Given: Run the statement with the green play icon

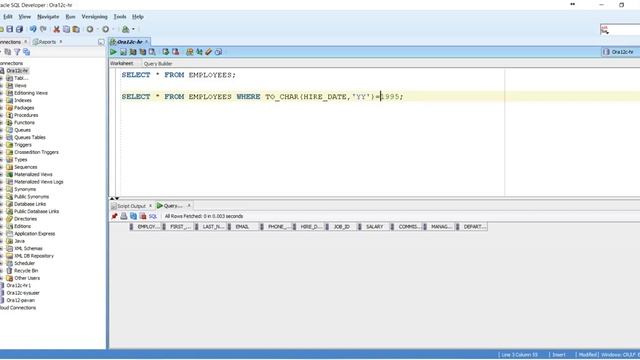Looking at the screenshot, I should point(113,52).
